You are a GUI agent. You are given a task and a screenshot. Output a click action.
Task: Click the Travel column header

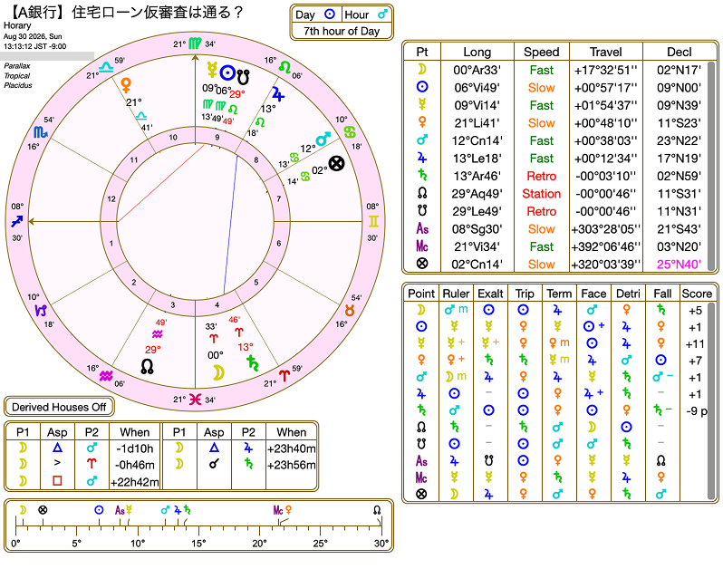coord(606,52)
